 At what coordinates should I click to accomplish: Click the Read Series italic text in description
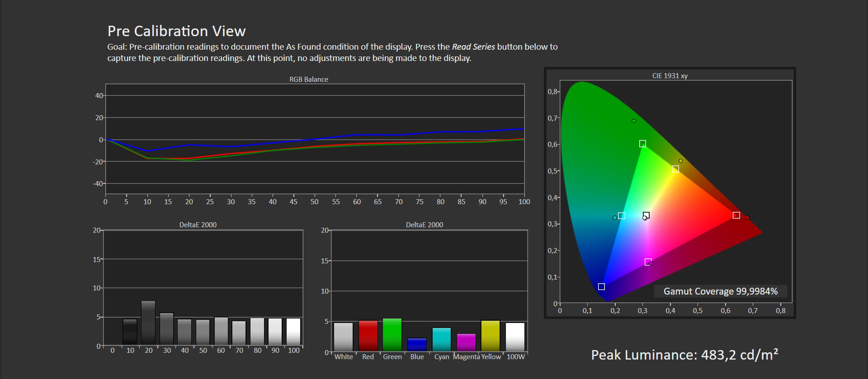pos(473,47)
